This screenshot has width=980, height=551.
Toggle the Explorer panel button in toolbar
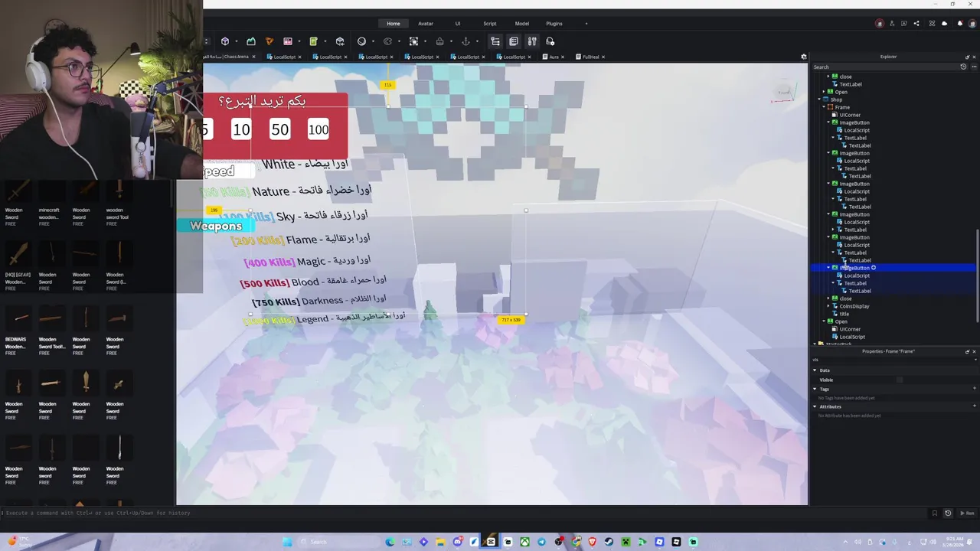pyautogui.click(x=495, y=41)
